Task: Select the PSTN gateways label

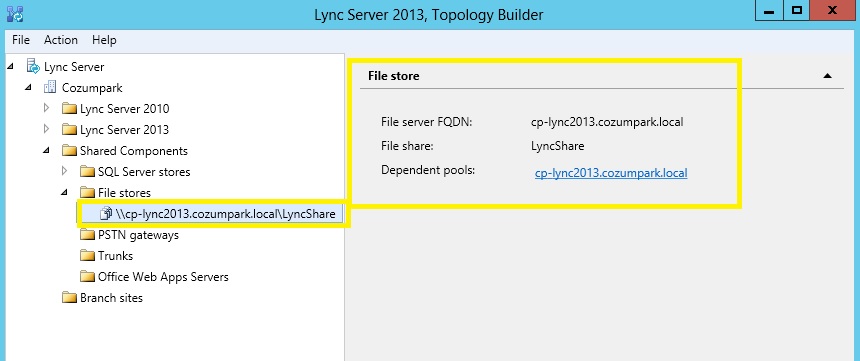Action: tap(138, 235)
